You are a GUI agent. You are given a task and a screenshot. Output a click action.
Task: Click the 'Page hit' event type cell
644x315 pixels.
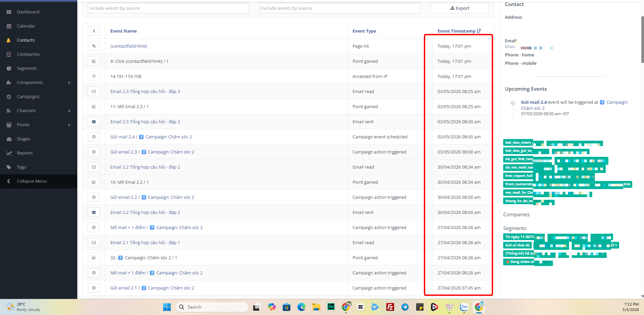click(x=360, y=46)
